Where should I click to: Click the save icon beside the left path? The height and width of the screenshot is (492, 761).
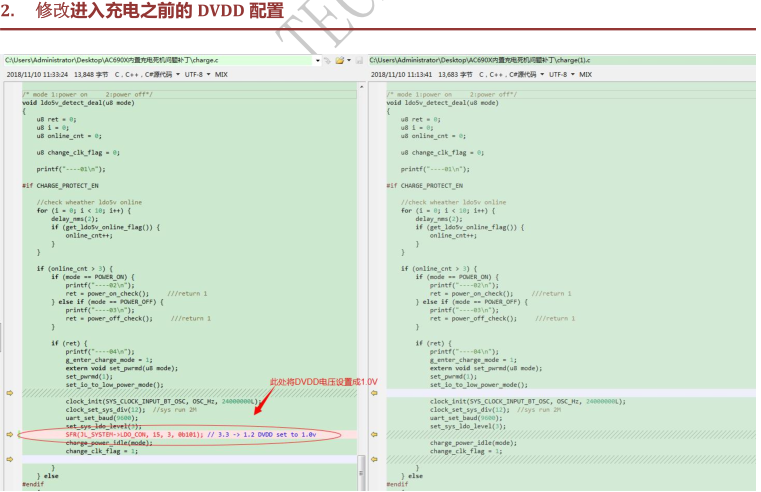(359, 61)
